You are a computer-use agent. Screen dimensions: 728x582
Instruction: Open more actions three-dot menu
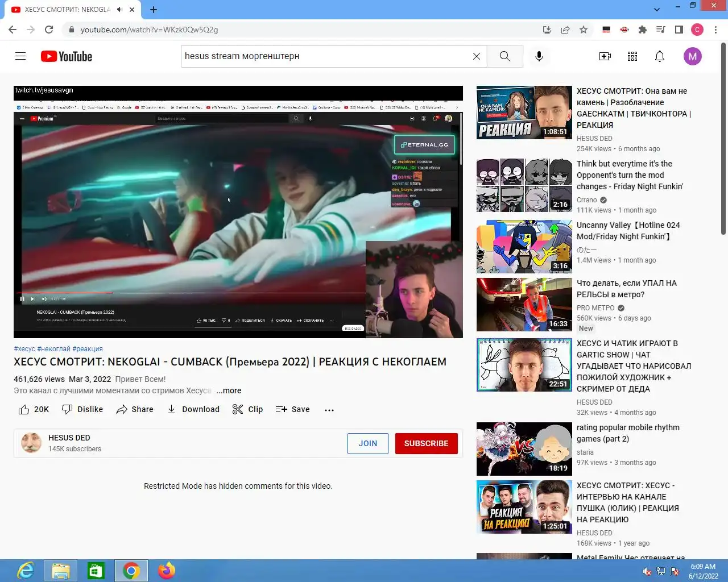[329, 410]
